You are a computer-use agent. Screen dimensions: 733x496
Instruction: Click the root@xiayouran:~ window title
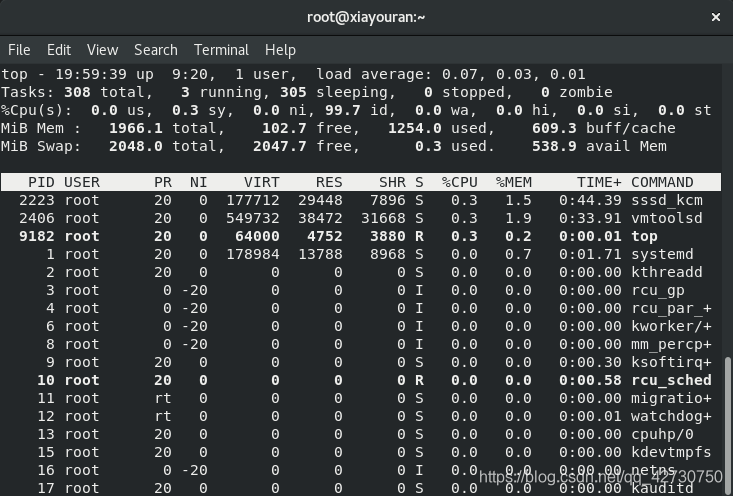pos(366,17)
